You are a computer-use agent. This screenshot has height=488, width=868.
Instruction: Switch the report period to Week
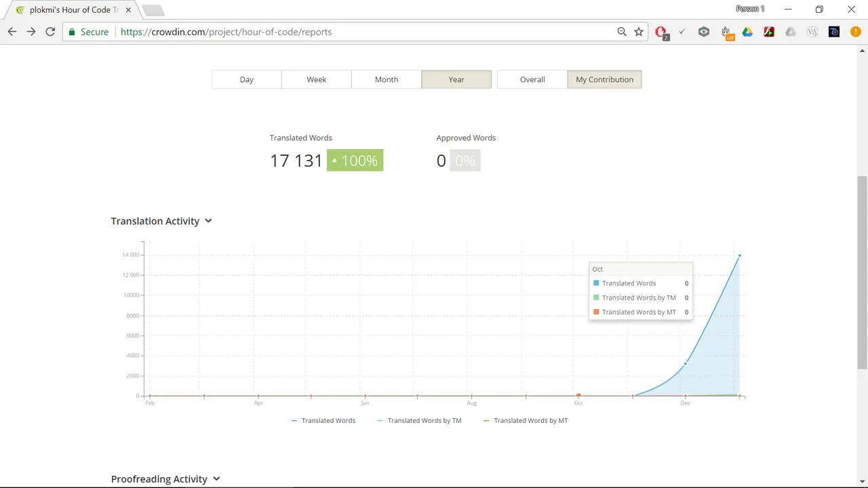(316, 79)
